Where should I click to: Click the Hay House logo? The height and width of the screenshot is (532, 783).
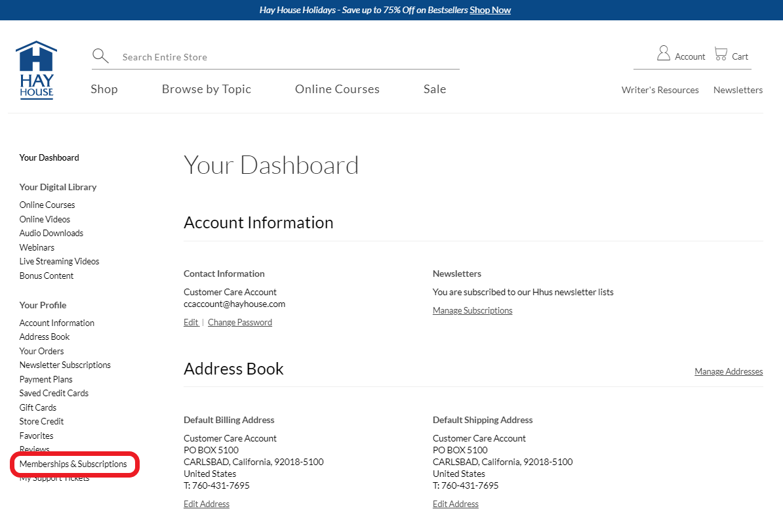coord(37,70)
